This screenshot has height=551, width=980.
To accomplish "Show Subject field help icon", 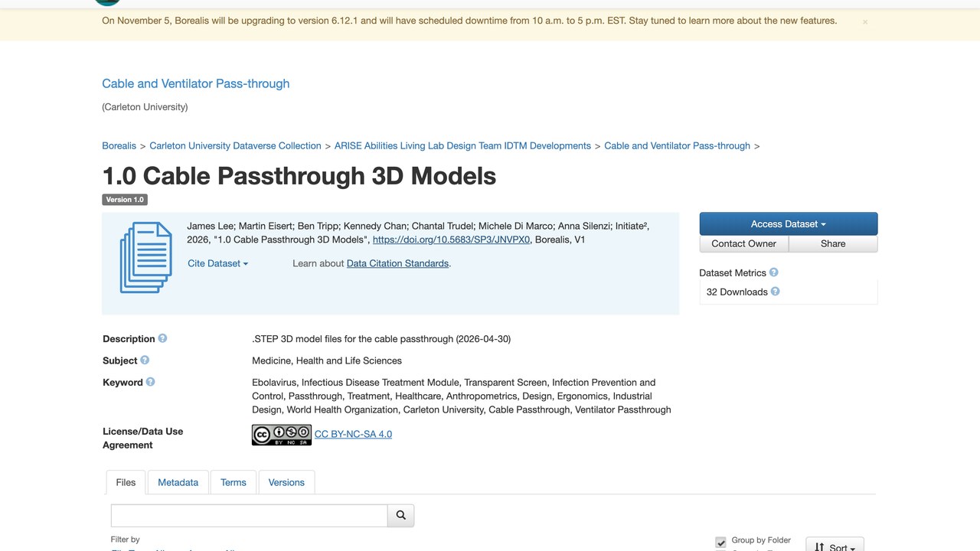I will 145,360.
